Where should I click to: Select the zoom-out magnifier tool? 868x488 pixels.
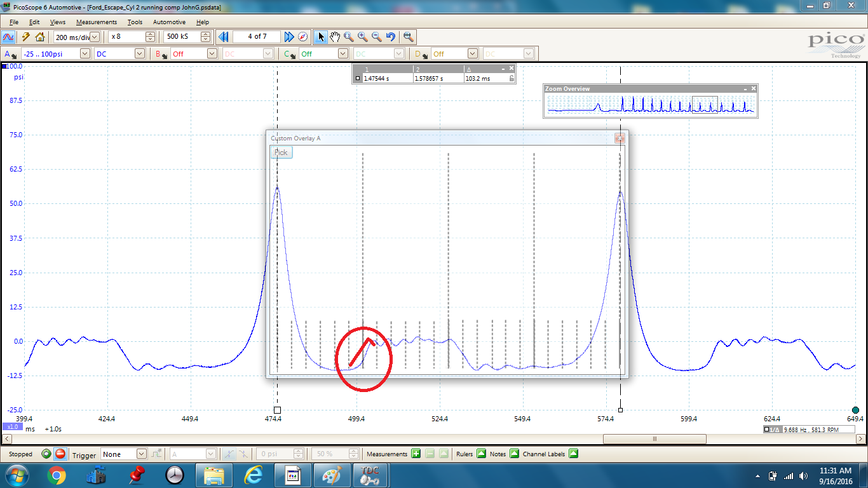(x=377, y=37)
